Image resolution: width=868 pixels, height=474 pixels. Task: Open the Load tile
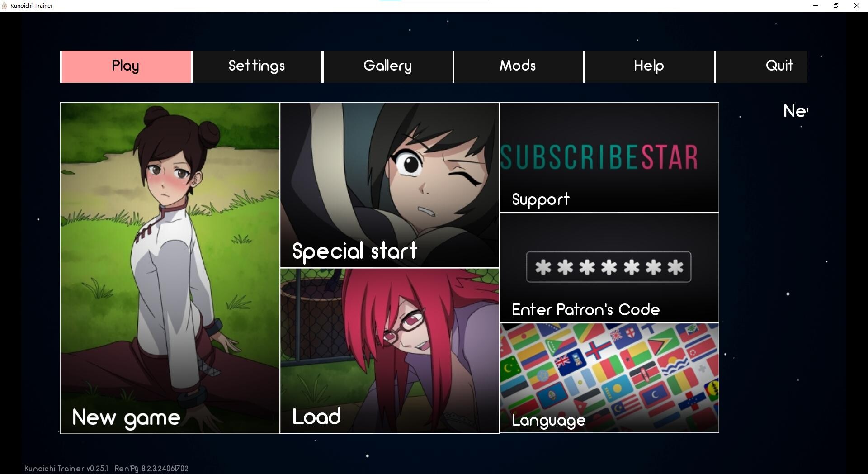[389, 351]
